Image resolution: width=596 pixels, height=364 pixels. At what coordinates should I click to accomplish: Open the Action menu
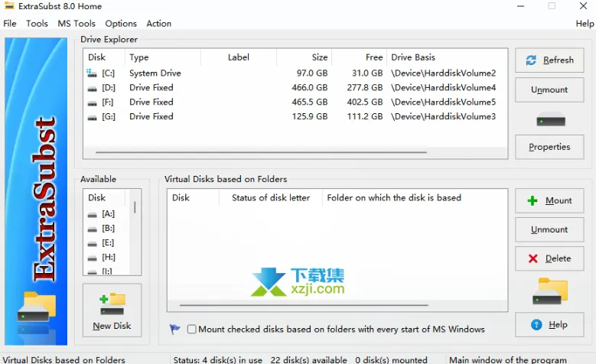(159, 24)
